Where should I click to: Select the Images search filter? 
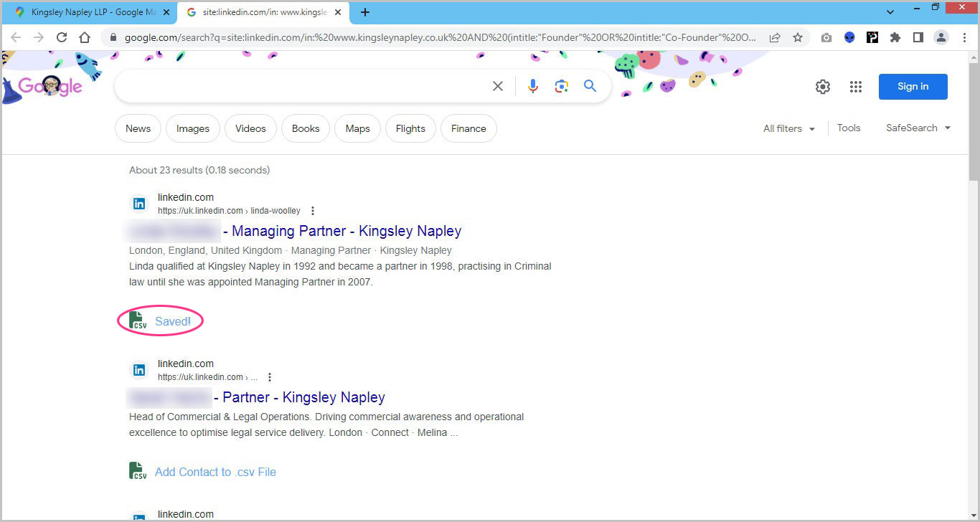point(192,128)
